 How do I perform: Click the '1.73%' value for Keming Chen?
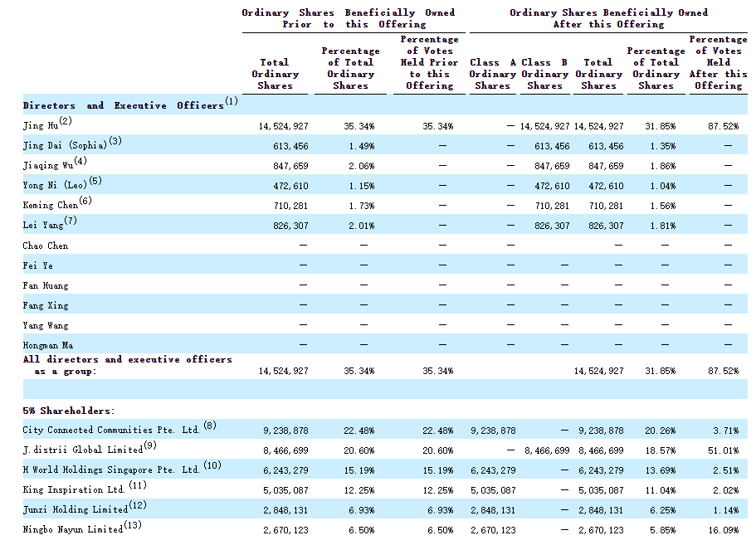point(362,207)
